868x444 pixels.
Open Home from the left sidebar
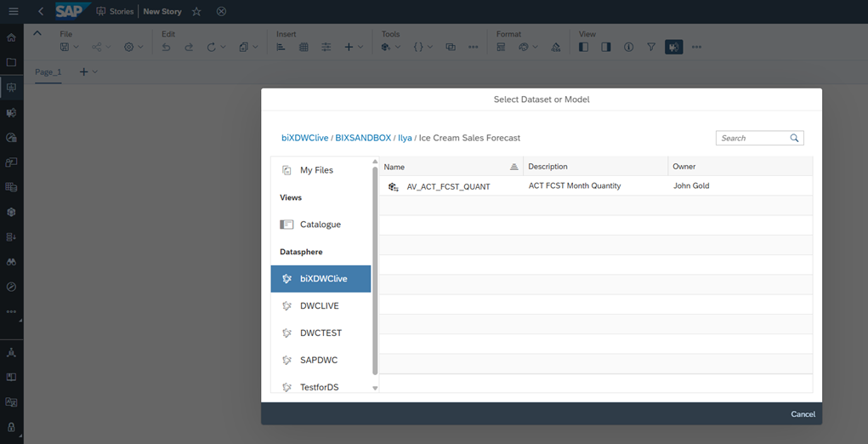(x=11, y=37)
